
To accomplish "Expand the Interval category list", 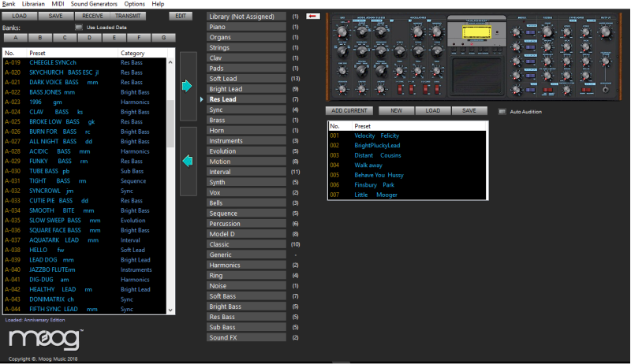I will tap(242, 171).
